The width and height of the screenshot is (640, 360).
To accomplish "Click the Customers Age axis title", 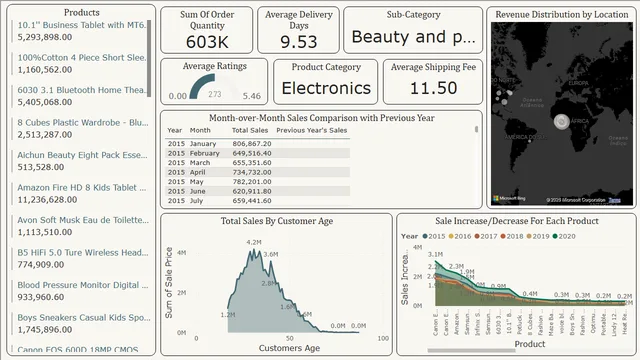I will 289,348.
